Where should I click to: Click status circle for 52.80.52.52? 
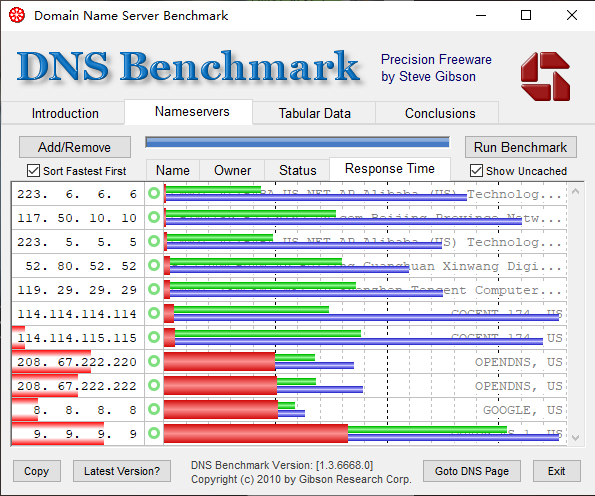tap(154, 265)
